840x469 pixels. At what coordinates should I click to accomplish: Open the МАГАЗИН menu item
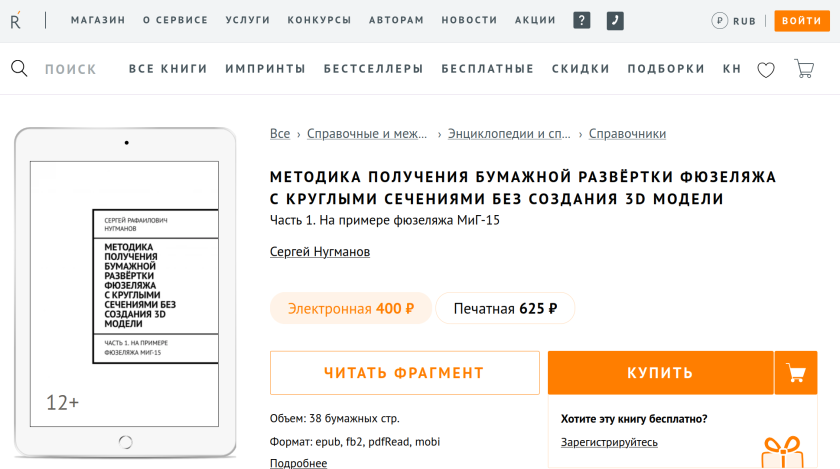[98, 20]
